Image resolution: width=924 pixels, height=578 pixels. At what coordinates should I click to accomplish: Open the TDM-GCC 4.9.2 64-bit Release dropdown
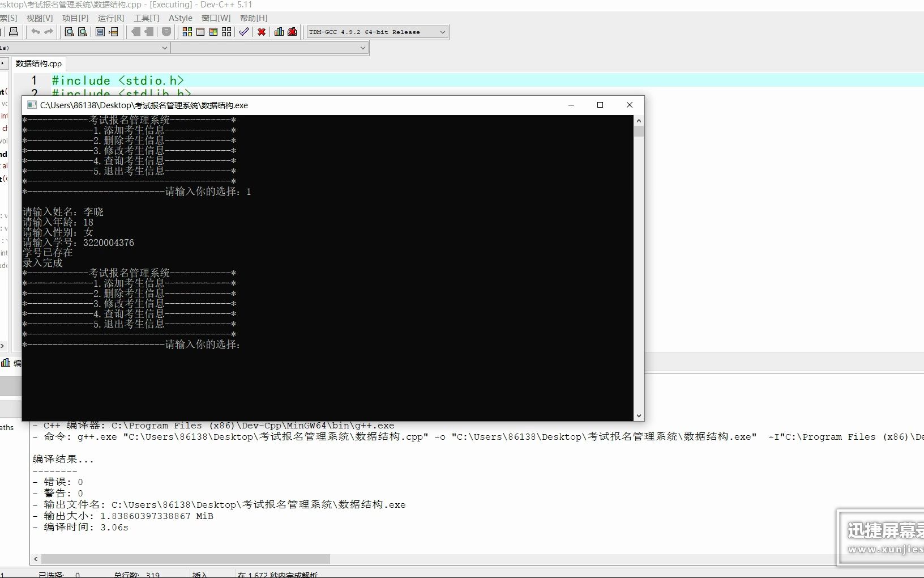443,32
